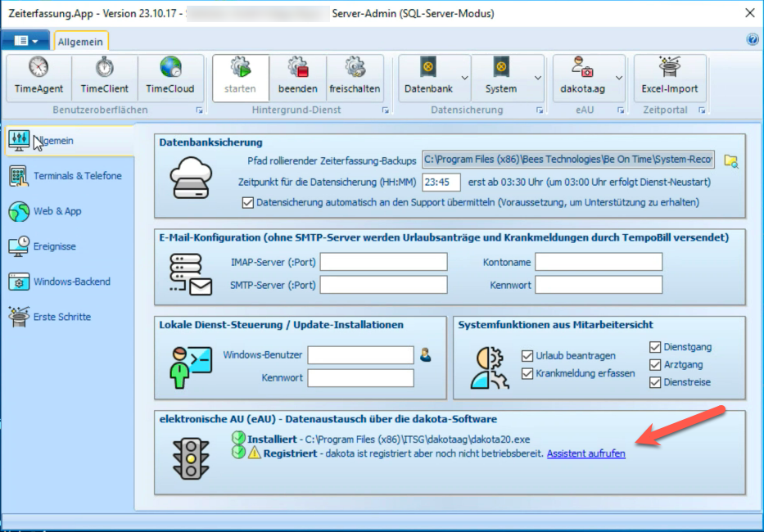
Task: Open the System dropdown arrow
Action: (537, 78)
